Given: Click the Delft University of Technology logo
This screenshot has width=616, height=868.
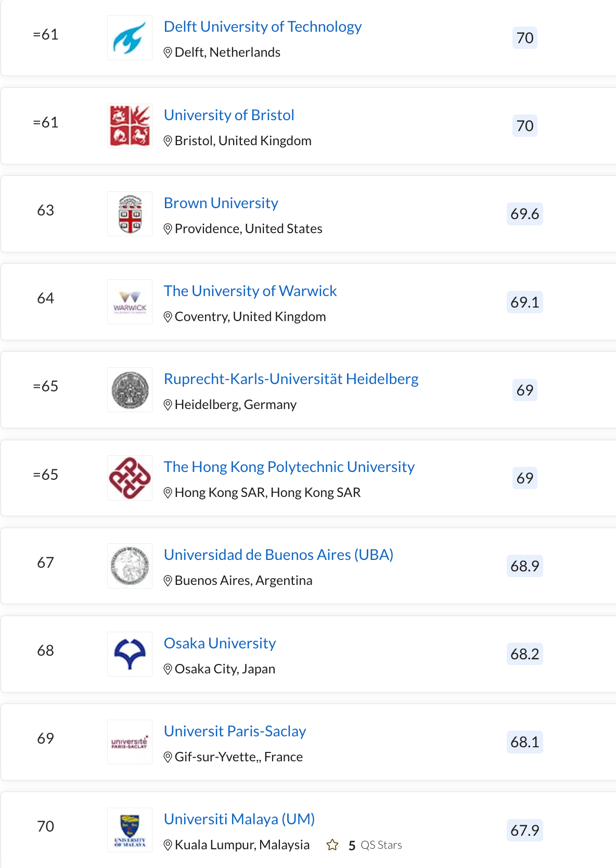Looking at the screenshot, I should tap(130, 38).
